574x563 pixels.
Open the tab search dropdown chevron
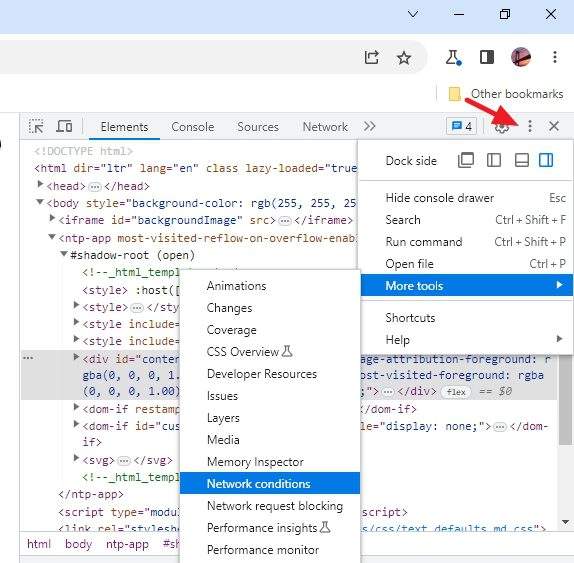pyautogui.click(x=413, y=14)
